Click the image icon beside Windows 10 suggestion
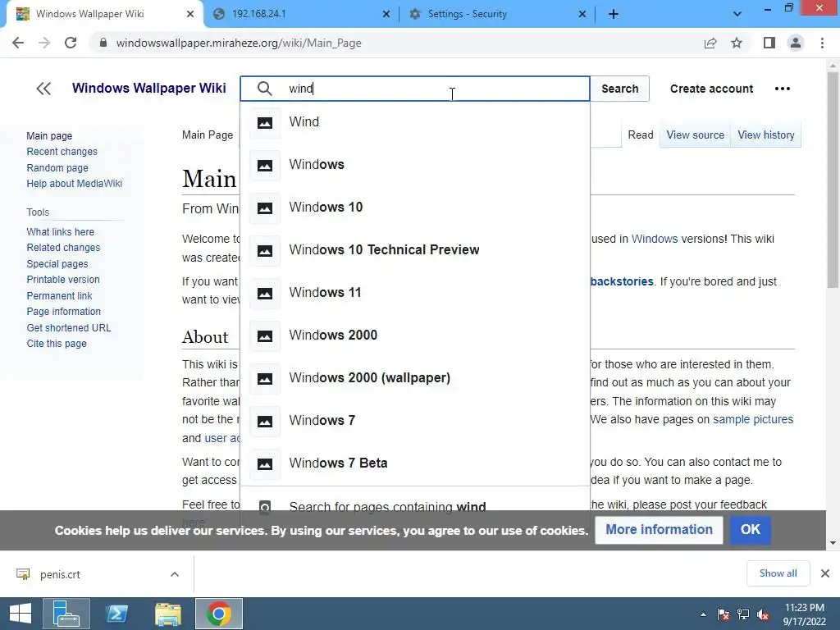The height and width of the screenshot is (630, 840). pos(265,208)
